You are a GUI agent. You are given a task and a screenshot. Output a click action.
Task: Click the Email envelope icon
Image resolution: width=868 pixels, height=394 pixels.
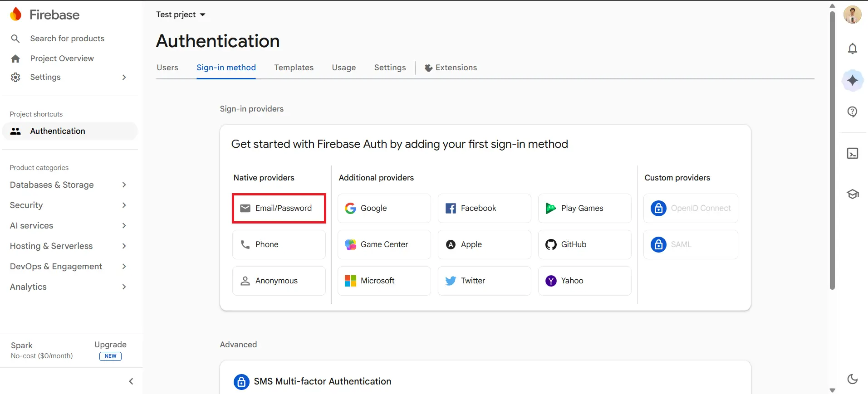tap(245, 208)
